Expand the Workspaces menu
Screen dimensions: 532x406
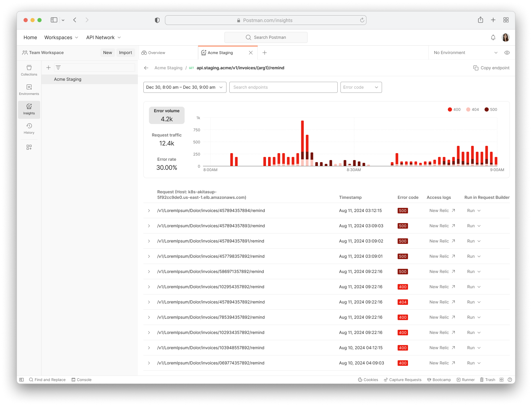(x=61, y=37)
